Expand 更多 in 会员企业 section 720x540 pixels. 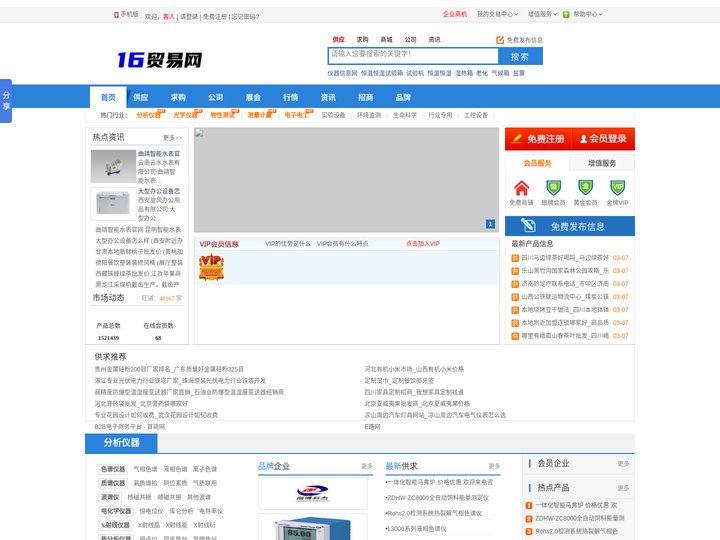pyautogui.click(x=623, y=464)
